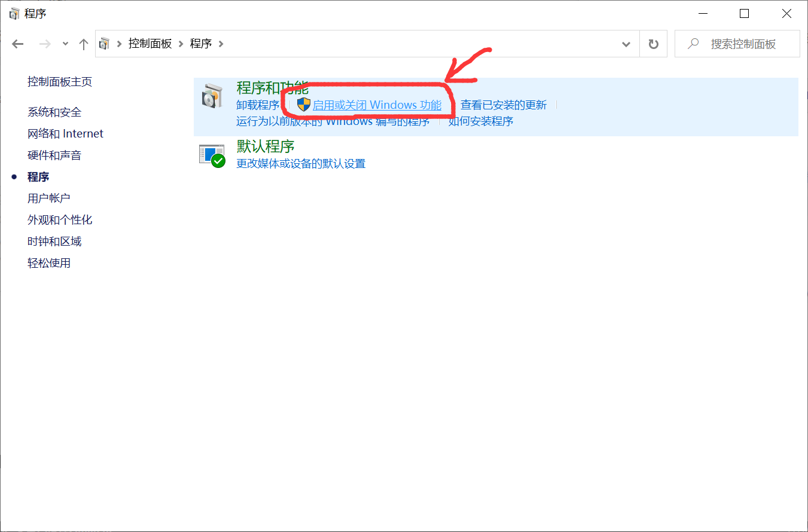This screenshot has width=808, height=532.
Task: Click the Control Panel icon in address bar
Action: [105, 44]
